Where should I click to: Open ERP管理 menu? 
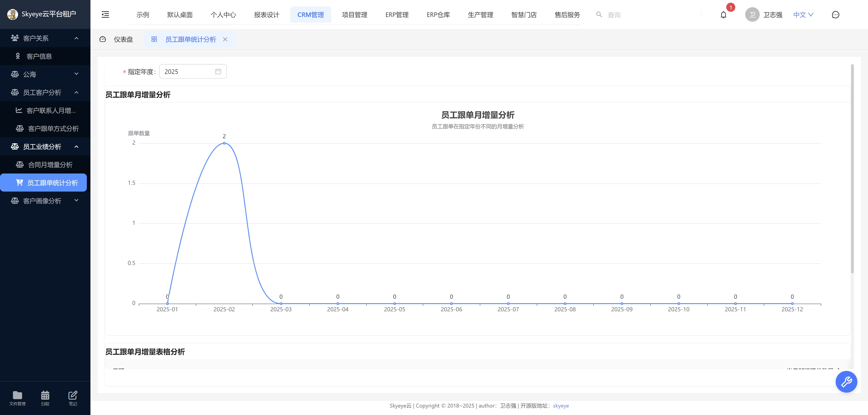(x=397, y=15)
